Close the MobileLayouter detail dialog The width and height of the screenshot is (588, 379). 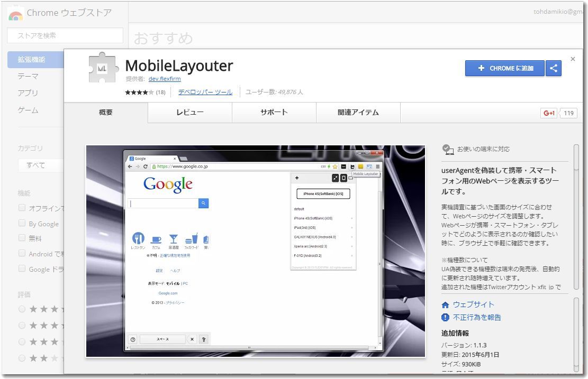pos(573,59)
